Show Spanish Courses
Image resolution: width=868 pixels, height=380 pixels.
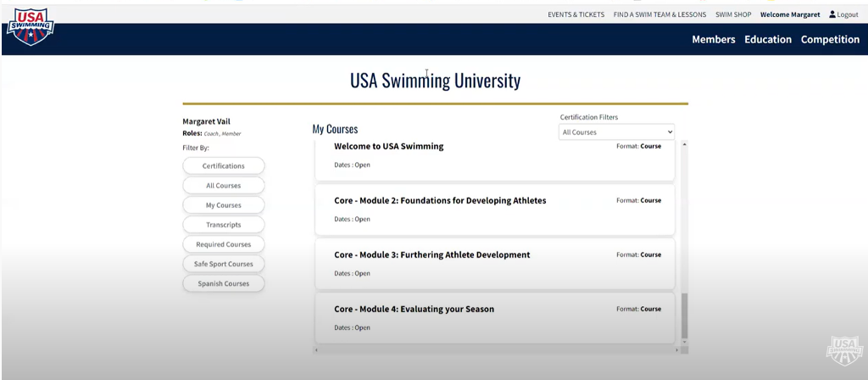(x=224, y=283)
